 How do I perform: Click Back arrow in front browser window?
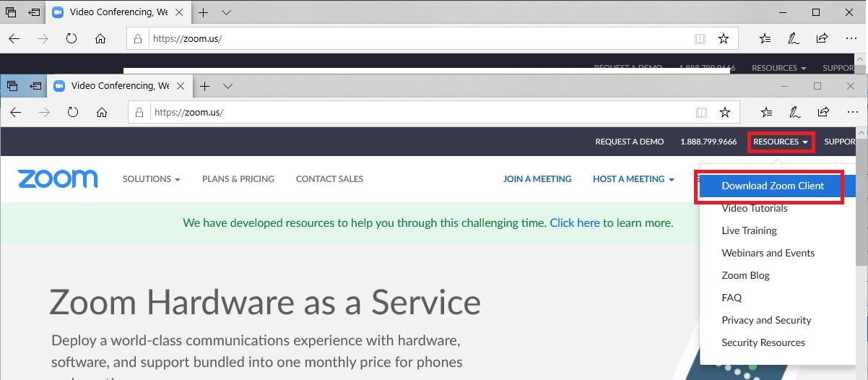click(15, 112)
